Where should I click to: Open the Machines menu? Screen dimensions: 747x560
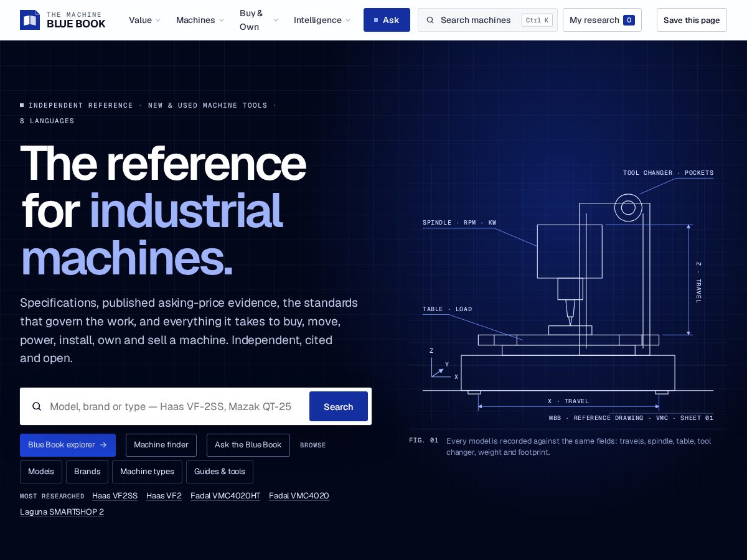pos(200,20)
